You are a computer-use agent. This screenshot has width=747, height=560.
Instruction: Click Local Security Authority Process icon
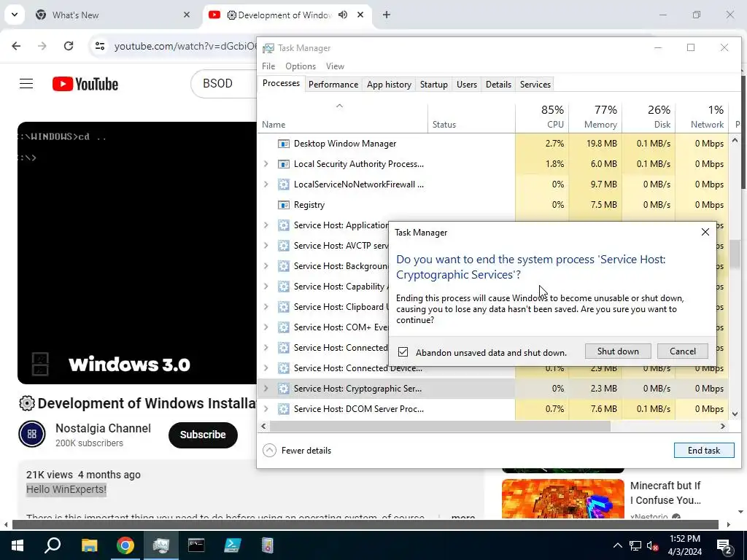(x=284, y=164)
